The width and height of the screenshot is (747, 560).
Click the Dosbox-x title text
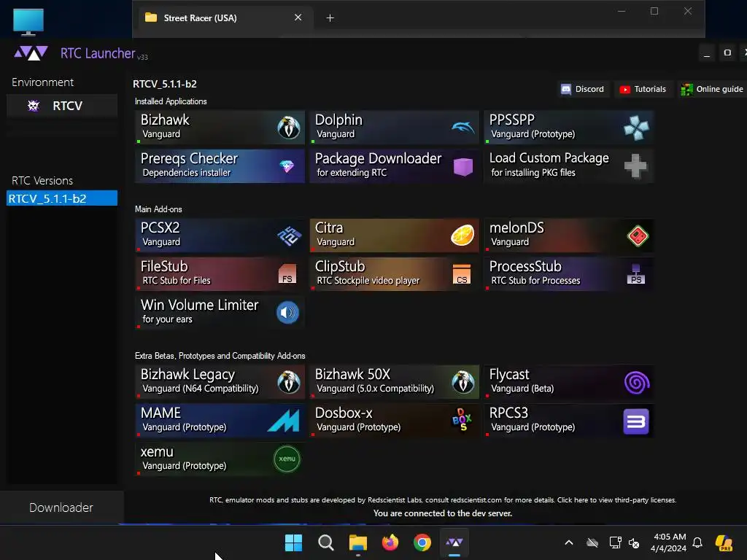(x=344, y=413)
